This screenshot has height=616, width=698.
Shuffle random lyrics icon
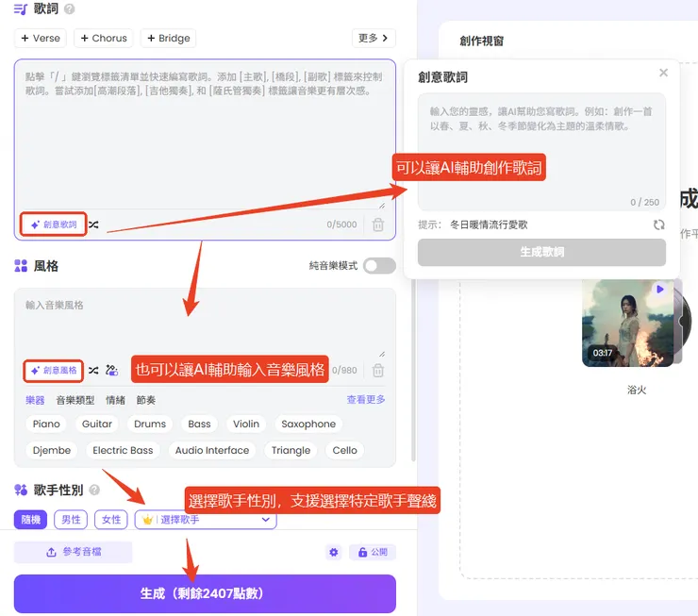coord(93,225)
